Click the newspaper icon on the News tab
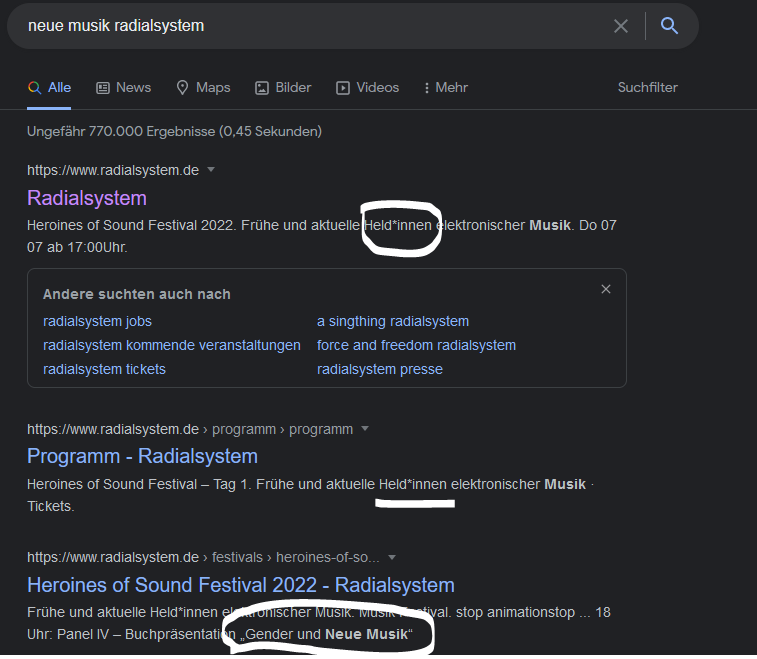 click(x=103, y=88)
